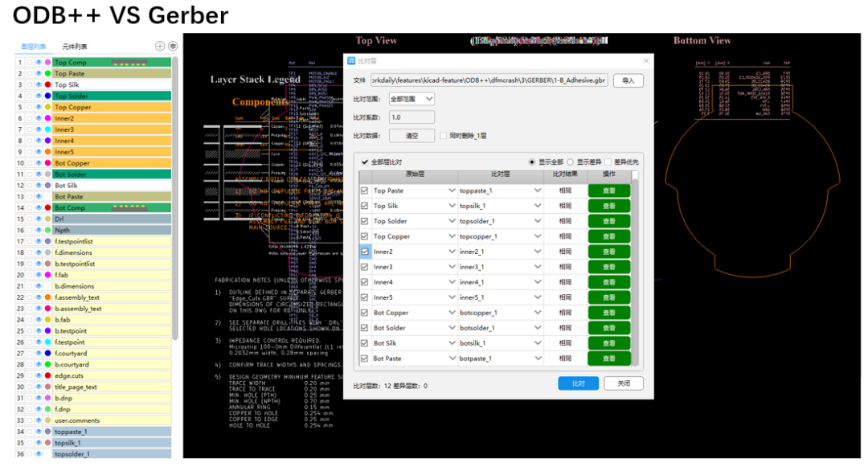The height and width of the screenshot is (467, 868).
Task: Click the 原始层 column header
Action: tap(415, 174)
